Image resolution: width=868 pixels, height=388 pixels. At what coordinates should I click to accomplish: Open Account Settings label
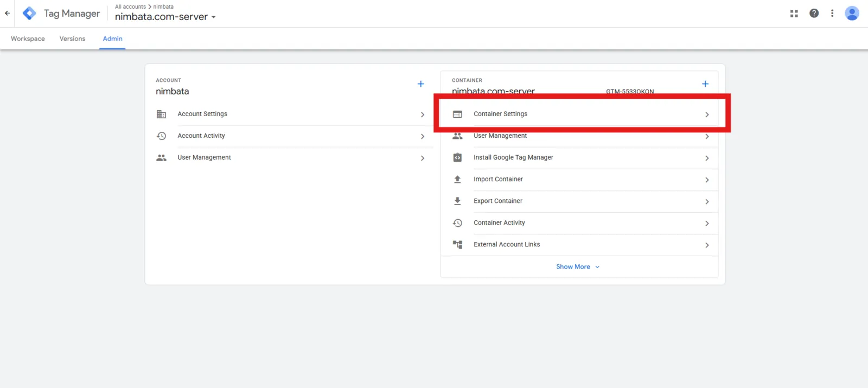coord(202,114)
